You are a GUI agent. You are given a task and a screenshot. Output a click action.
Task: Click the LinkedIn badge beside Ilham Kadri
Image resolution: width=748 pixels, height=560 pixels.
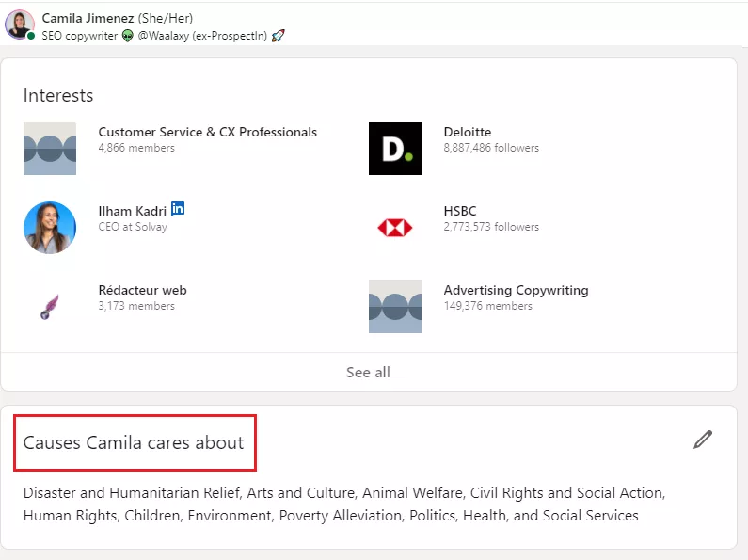[x=178, y=209]
